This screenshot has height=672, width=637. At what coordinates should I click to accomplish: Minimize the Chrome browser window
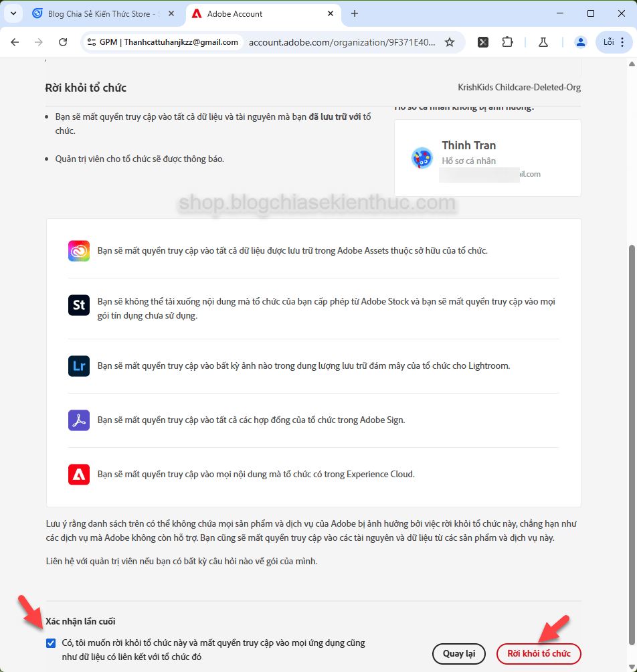pos(560,13)
